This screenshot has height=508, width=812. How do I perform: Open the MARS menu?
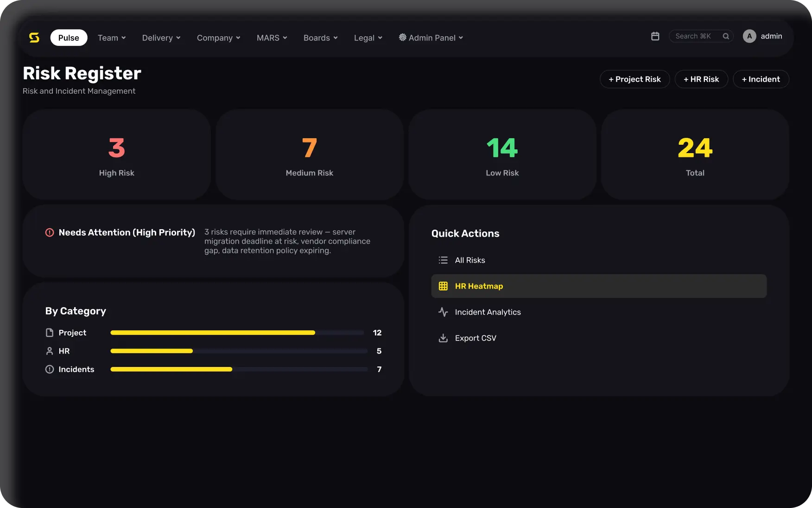point(272,38)
